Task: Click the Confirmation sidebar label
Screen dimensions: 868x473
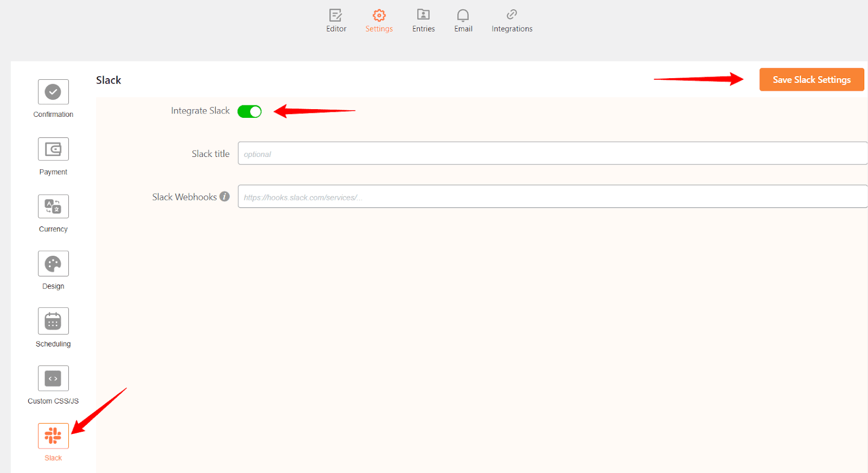Action: pos(53,115)
